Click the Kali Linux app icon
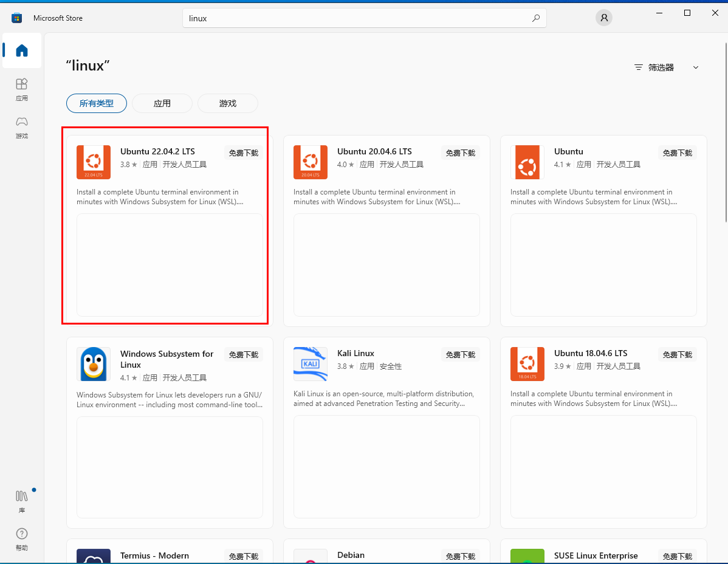The height and width of the screenshot is (564, 728). [x=310, y=364]
